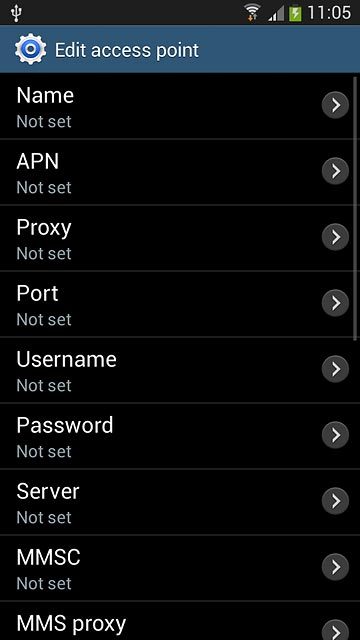This screenshot has width=360, height=640.
Task: Tap the chevron beside MMSC
Action: (x=335, y=567)
